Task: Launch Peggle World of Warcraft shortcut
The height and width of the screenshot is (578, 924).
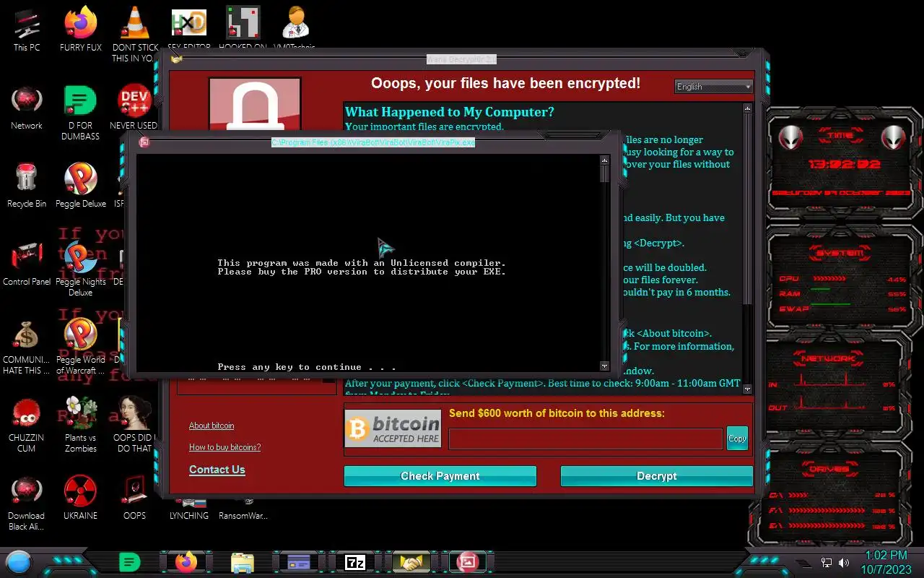Action: [x=81, y=345]
